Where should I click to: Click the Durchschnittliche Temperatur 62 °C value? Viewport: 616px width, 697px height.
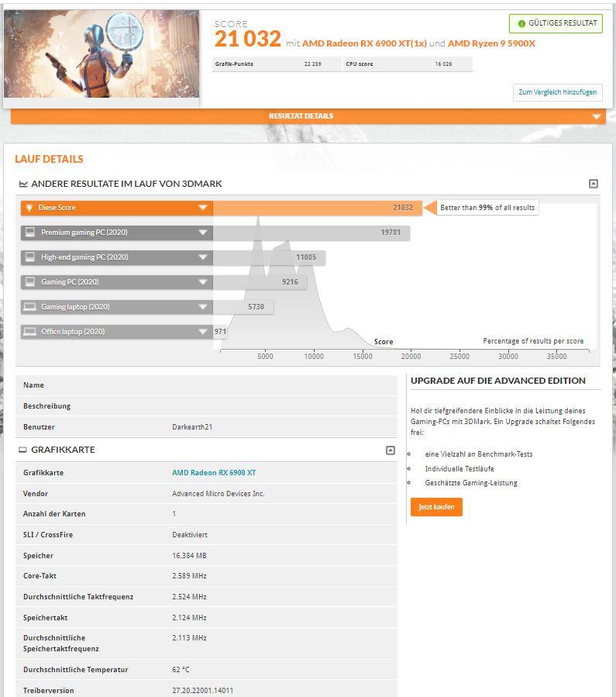pyautogui.click(x=181, y=670)
